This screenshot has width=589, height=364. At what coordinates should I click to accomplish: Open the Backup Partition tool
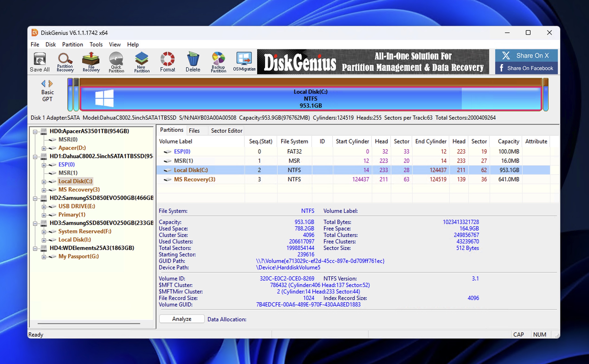[x=218, y=62]
